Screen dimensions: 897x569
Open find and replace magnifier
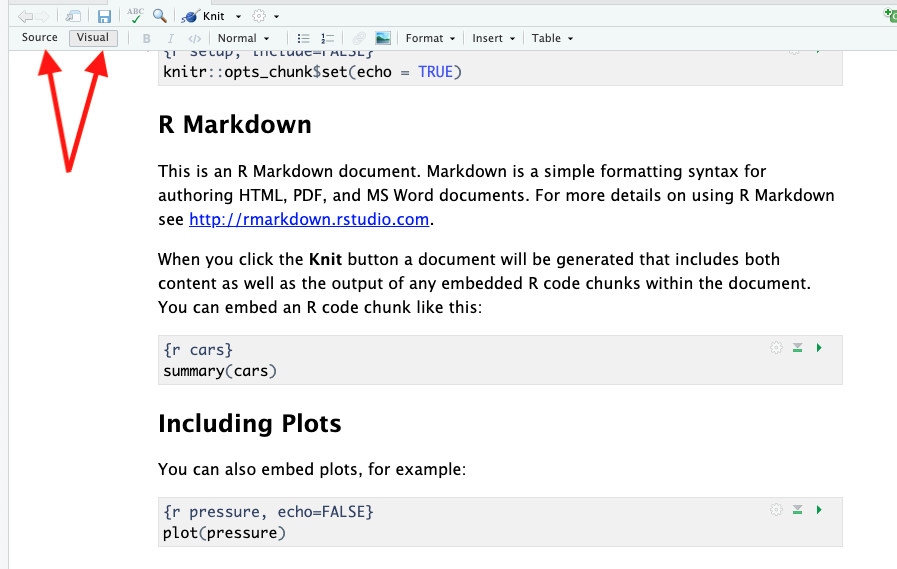(x=160, y=15)
